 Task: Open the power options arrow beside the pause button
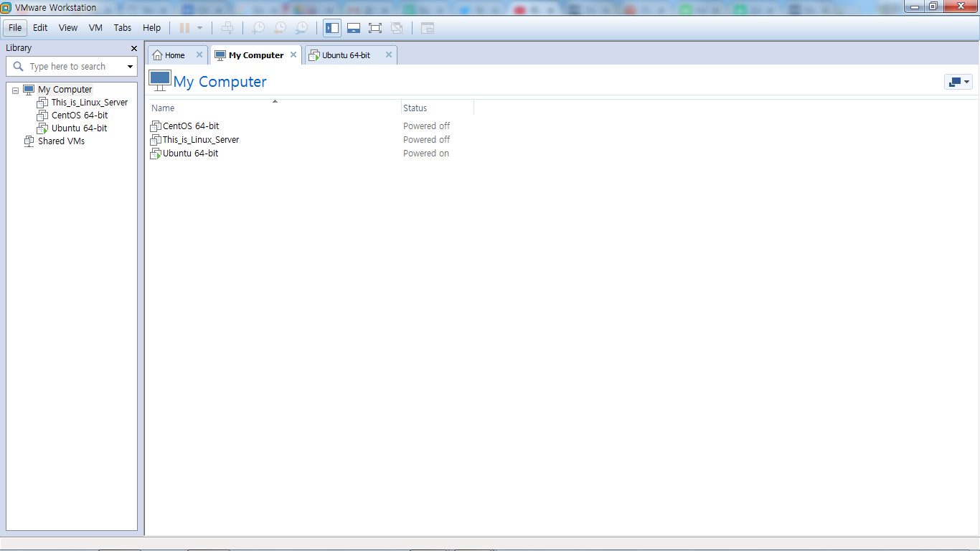199,28
